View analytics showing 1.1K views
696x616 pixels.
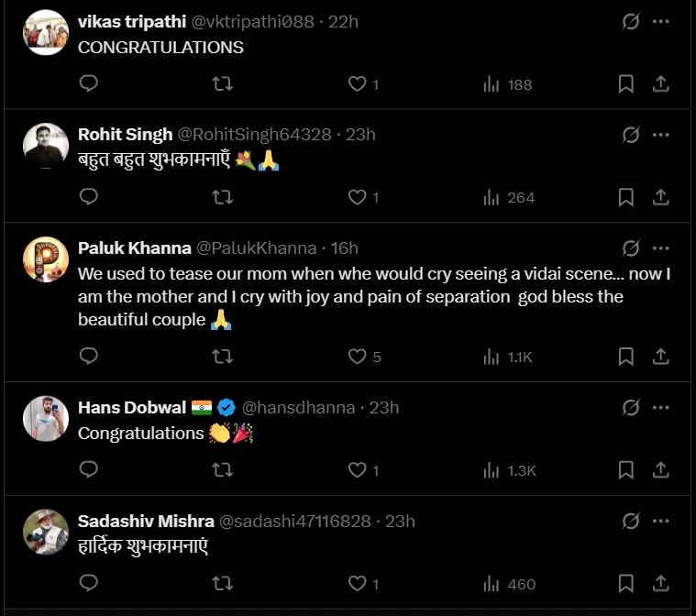tap(508, 357)
